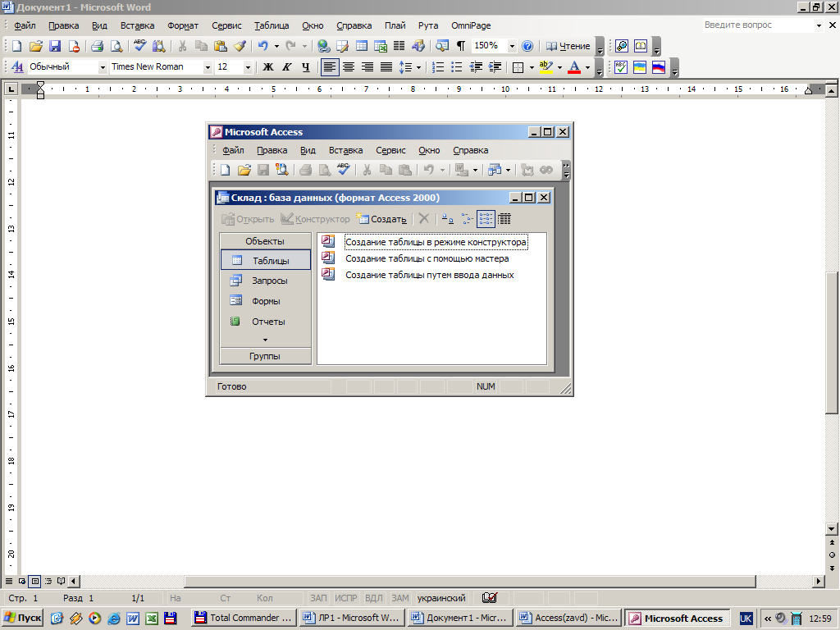Screen dimensions: 840x630
Task: Open the Вставка menu in Word
Action: coord(137,25)
